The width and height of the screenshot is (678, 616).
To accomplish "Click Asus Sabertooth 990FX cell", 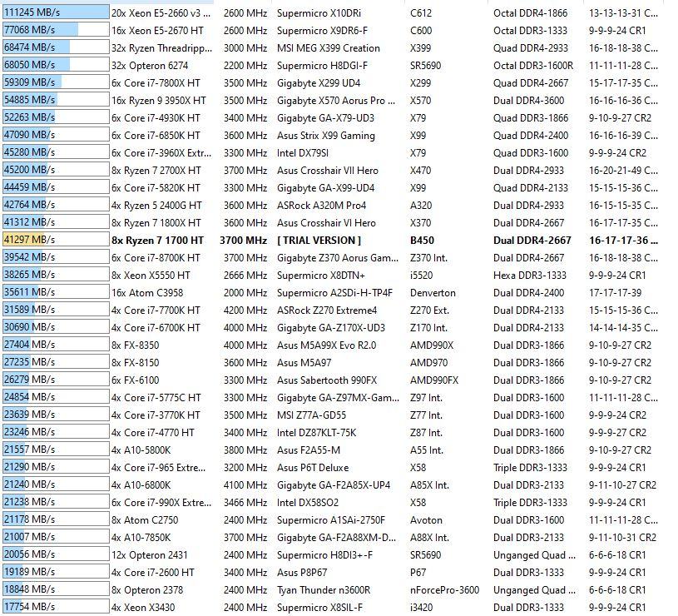I will pos(327,380).
